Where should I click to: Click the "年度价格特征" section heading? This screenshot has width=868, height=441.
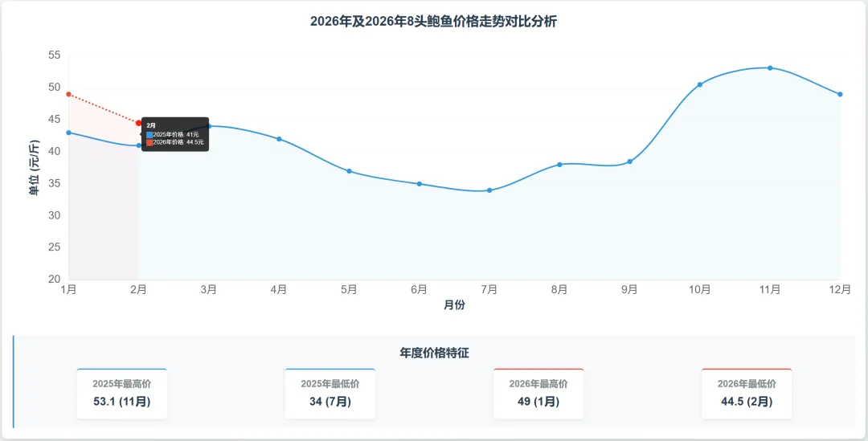pos(434,353)
